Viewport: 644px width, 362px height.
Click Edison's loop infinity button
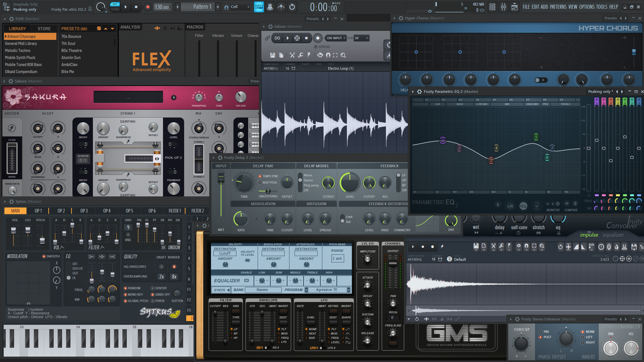[277, 38]
